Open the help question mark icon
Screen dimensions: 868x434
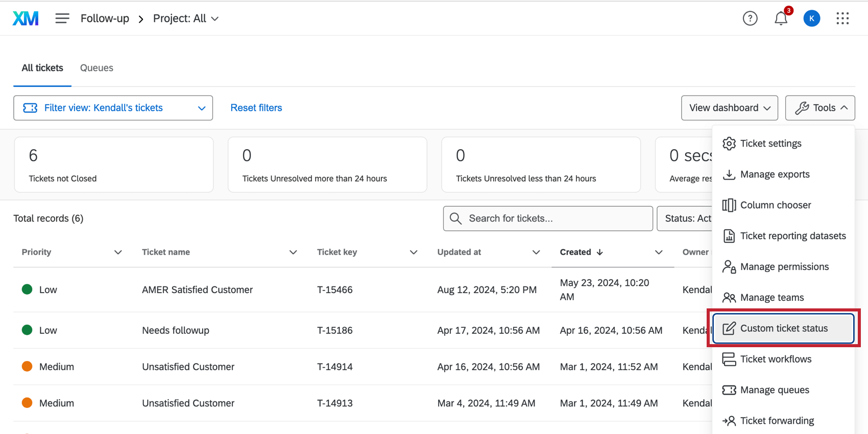point(750,18)
